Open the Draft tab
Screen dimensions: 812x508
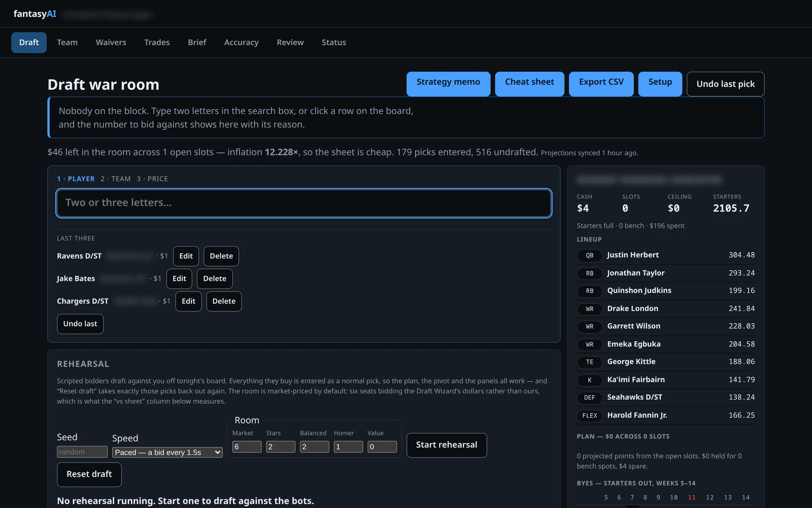tap(29, 42)
